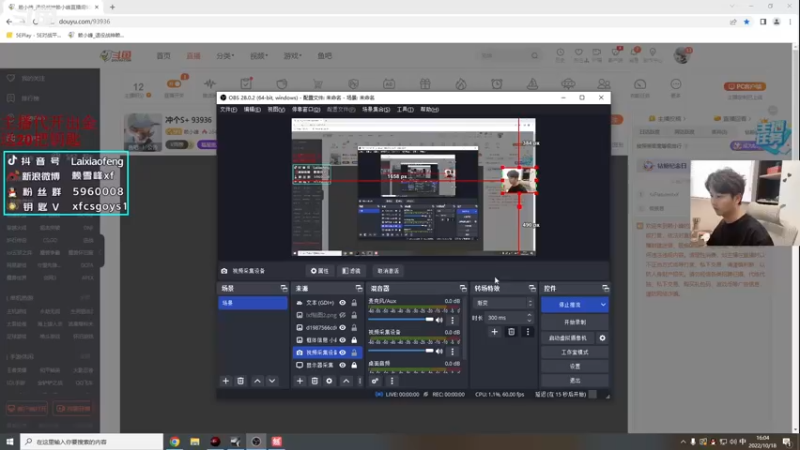Adjust the 麦克风/Aux volume slider
The height and width of the screenshot is (450, 800).
[401, 320]
